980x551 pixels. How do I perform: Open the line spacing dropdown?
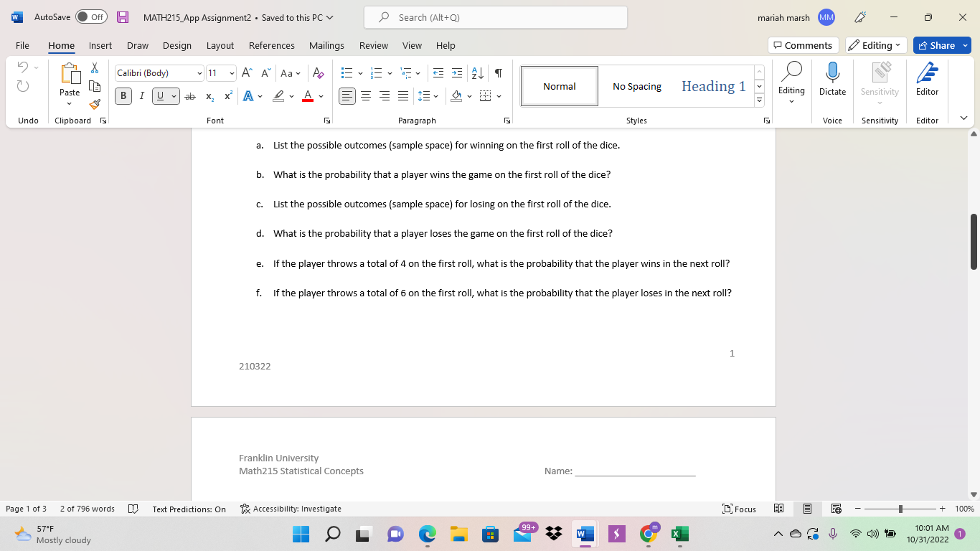(428, 95)
